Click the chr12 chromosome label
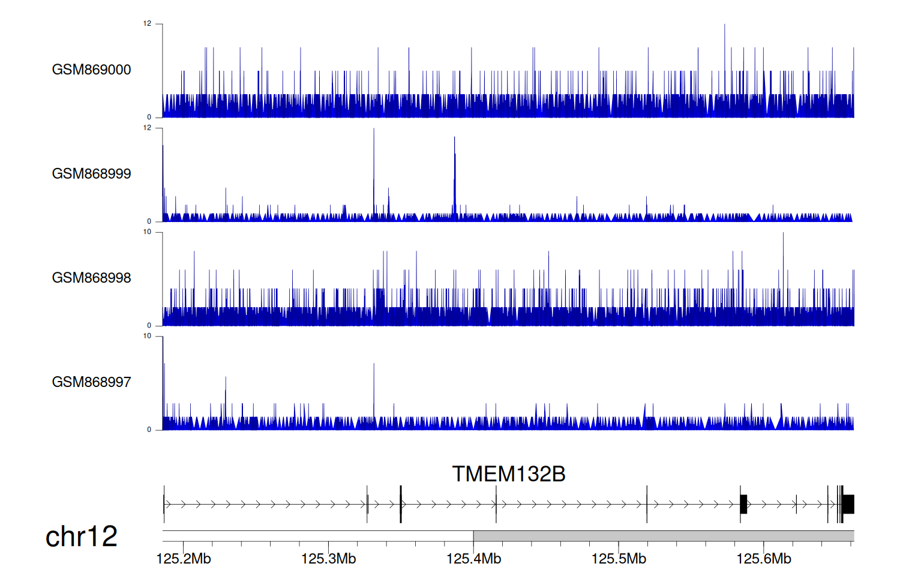This screenshot has height=588, width=900. click(x=81, y=536)
